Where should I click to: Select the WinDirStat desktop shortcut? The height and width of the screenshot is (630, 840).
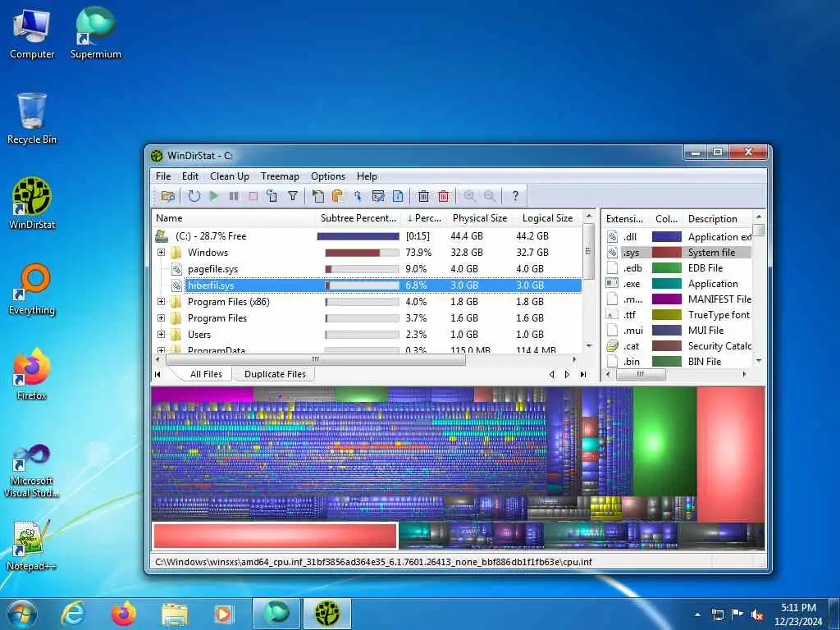point(32,203)
